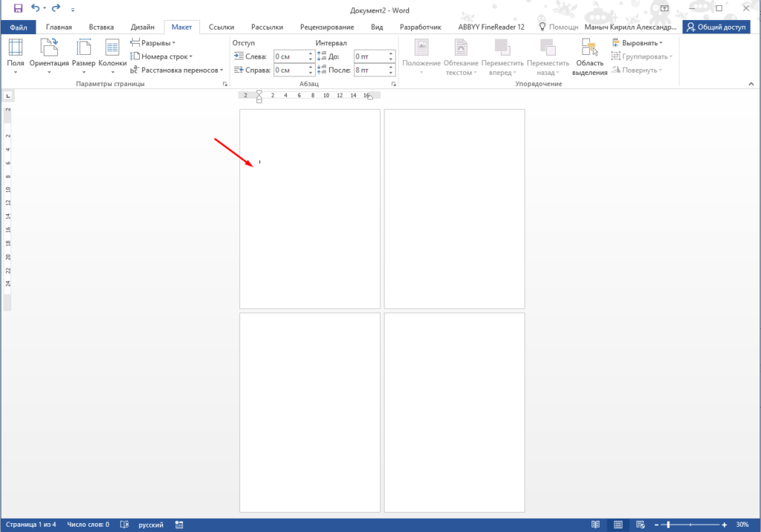
Task: Click the 30% zoom level button
Action: pos(742,525)
